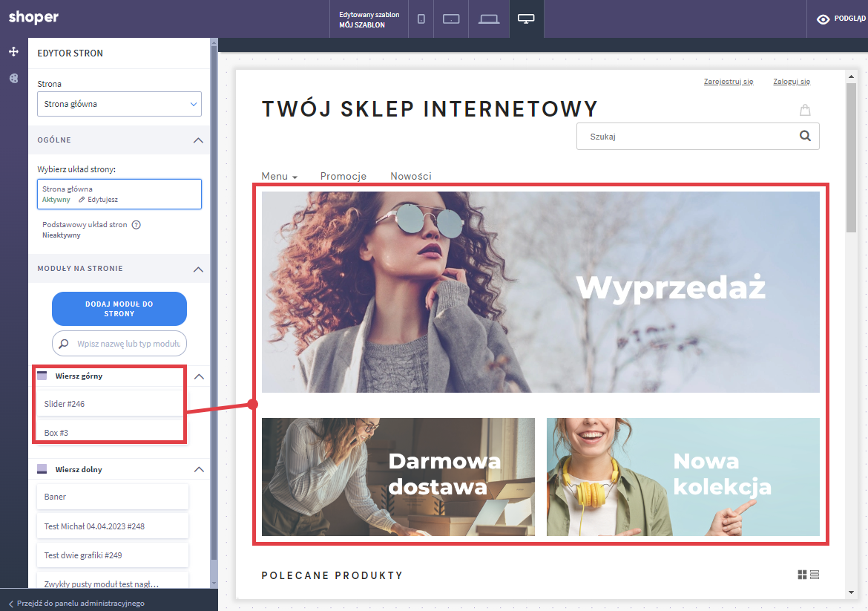This screenshot has width=868, height=611.
Task: Click the move arrows icon in sidebar
Action: coord(13,52)
